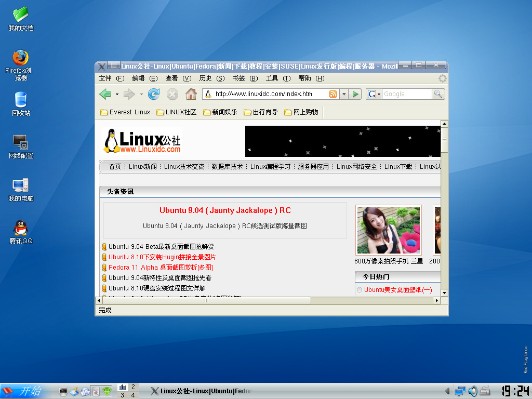Go to the Home page icon
The width and height of the screenshot is (532, 399).
[191, 94]
